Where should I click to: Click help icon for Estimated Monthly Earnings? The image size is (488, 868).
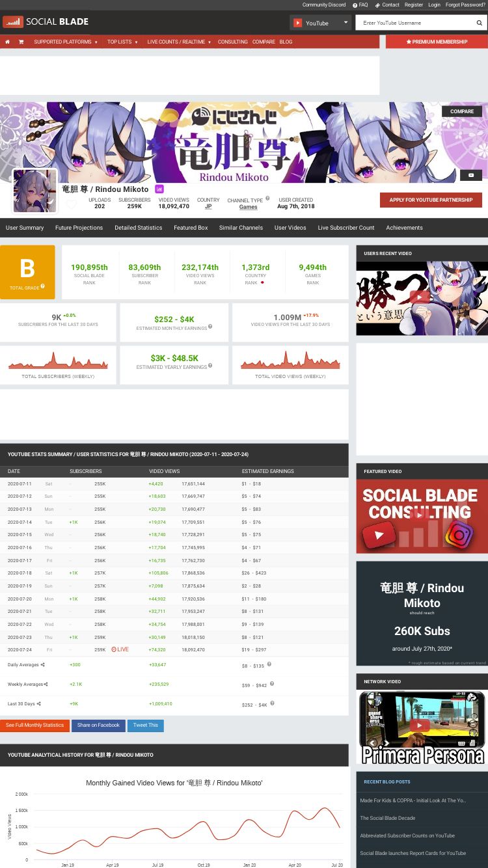pos(210,327)
